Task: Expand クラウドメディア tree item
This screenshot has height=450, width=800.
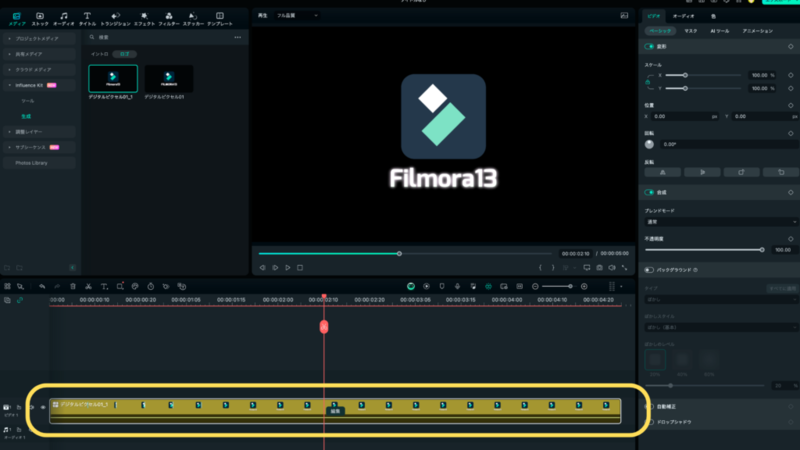Action: click(39, 69)
